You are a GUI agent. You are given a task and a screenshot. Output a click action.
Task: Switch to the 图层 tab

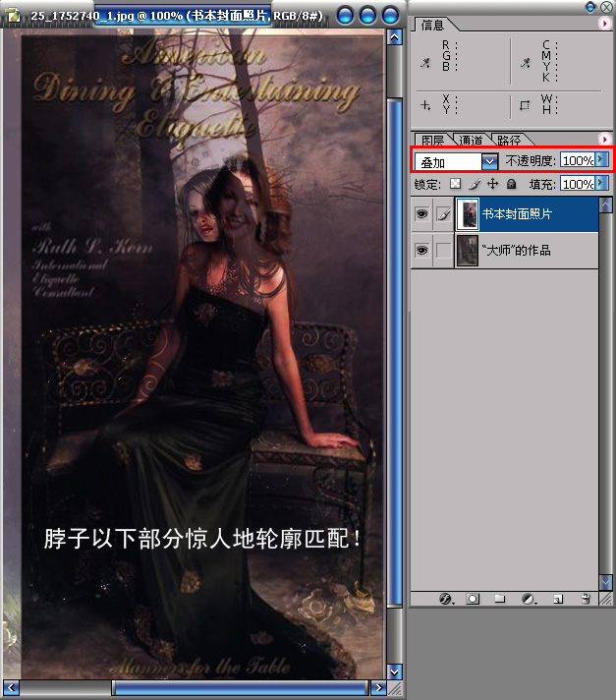click(x=432, y=141)
